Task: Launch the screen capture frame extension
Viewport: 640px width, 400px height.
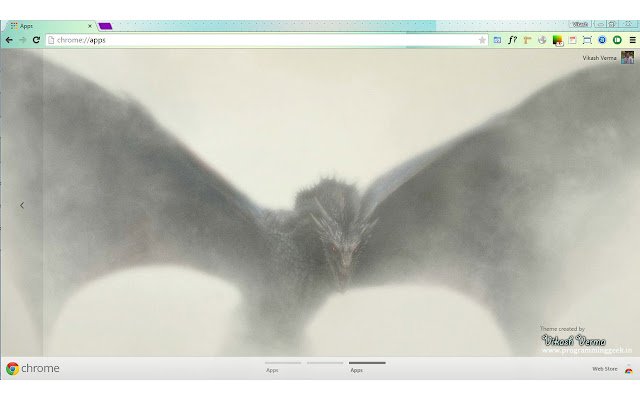Action: (x=587, y=40)
